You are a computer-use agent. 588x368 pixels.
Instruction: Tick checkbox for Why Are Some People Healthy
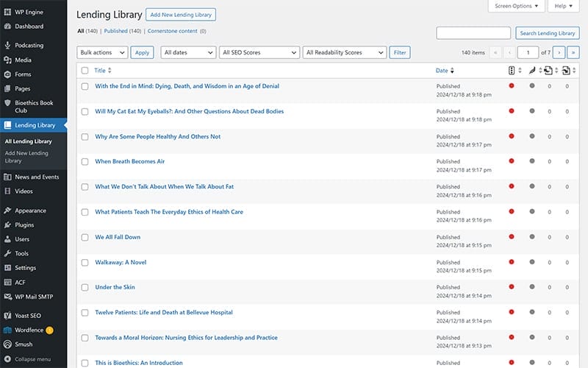[85, 137]
